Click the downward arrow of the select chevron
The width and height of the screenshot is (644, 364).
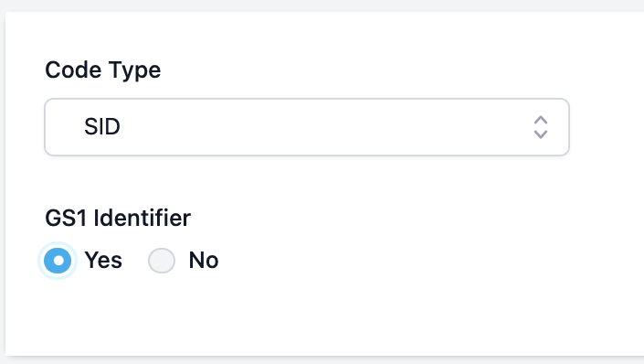point(541,134)
